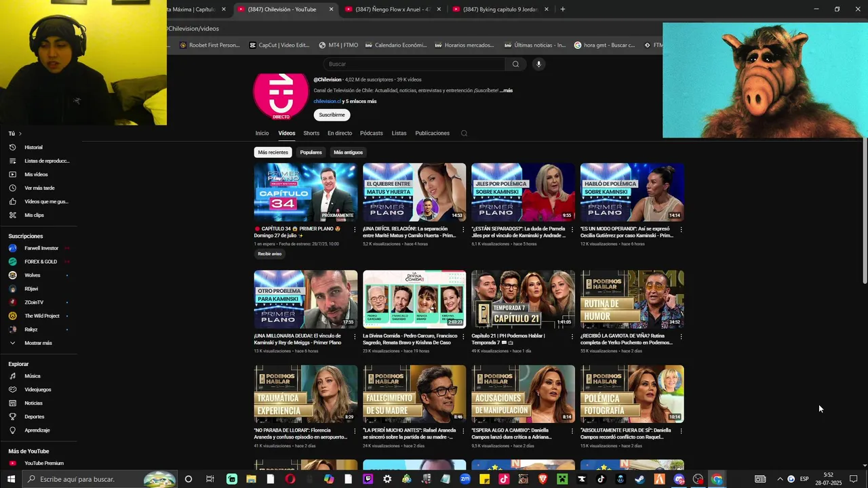
Task: Switch to Shorts channel tab
Action: click(311, 134)
